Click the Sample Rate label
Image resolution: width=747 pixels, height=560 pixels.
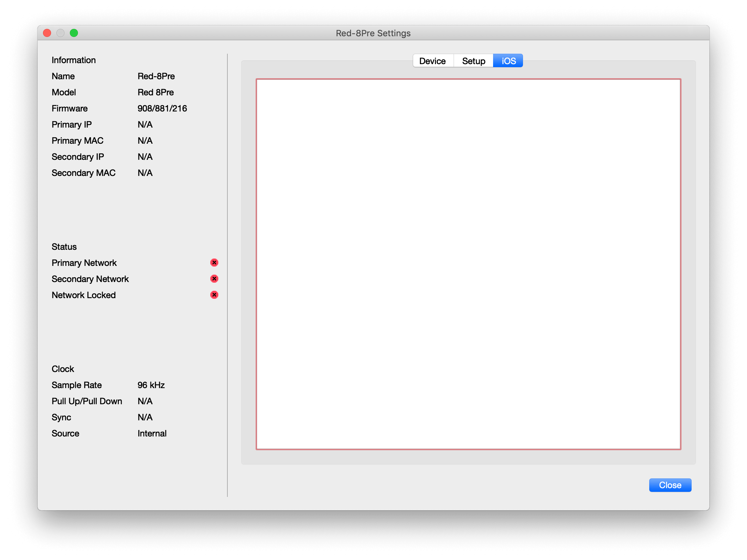[77, 385]
